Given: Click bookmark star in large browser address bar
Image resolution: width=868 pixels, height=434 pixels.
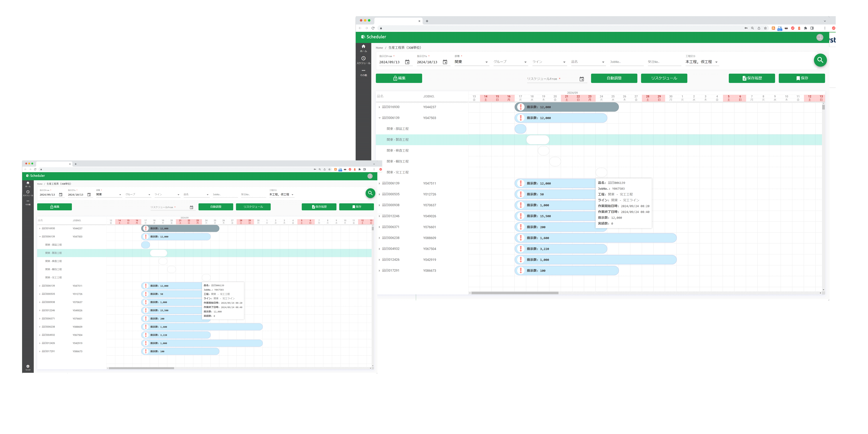Looking at the screenshot, I should pos(766,28).
